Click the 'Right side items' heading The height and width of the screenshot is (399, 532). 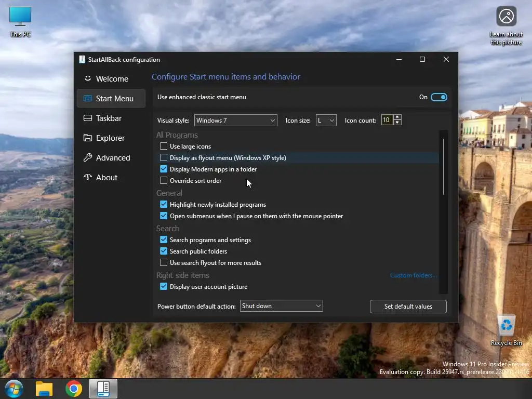(x=182, y=275)
